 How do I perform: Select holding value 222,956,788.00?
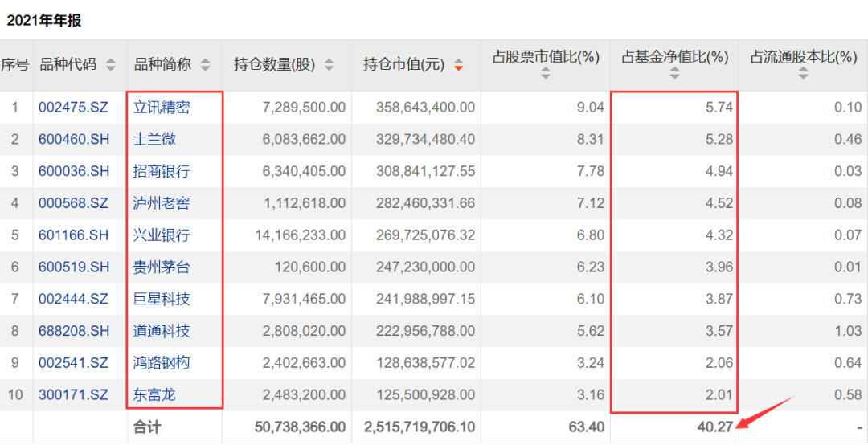tap(425, 332)
